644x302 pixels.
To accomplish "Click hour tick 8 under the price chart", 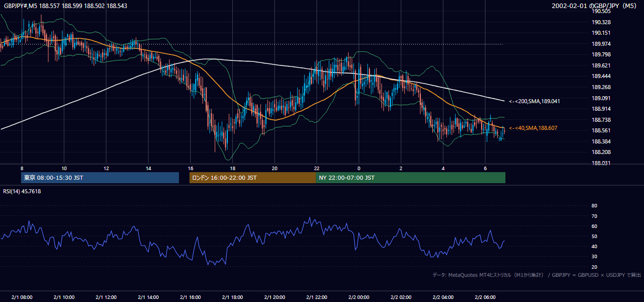I will coord(22,168).
